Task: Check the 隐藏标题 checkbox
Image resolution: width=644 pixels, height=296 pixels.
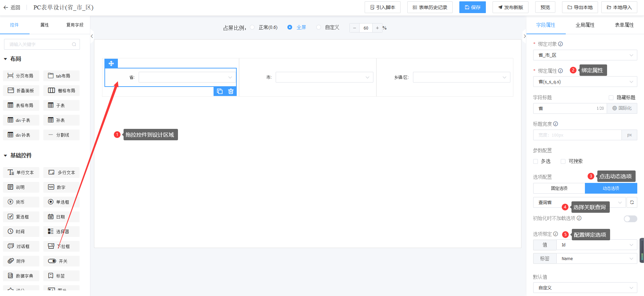Action: [611, 98]
